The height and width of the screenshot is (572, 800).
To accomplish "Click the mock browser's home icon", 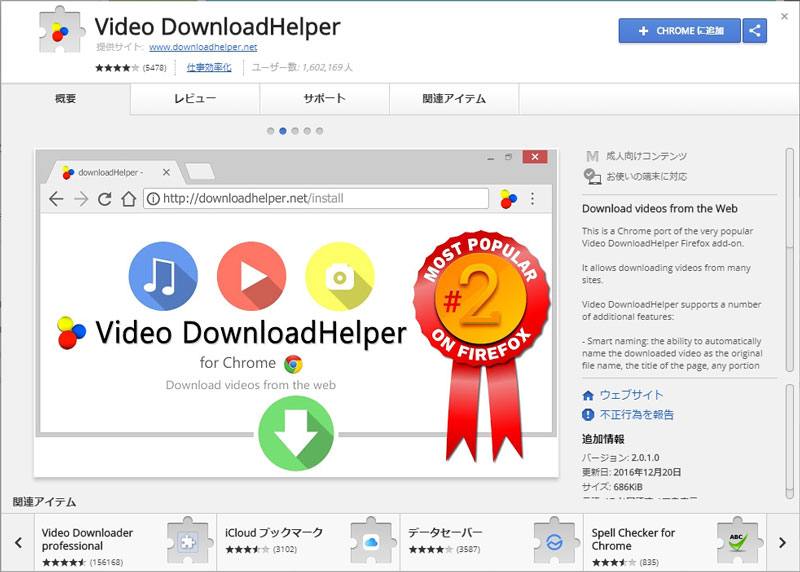I will point(129,199).
